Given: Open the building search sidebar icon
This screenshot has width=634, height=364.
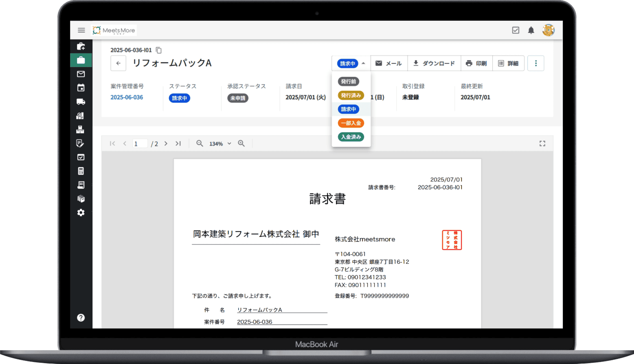Looking at the screenshot, I should coord(81,116).
